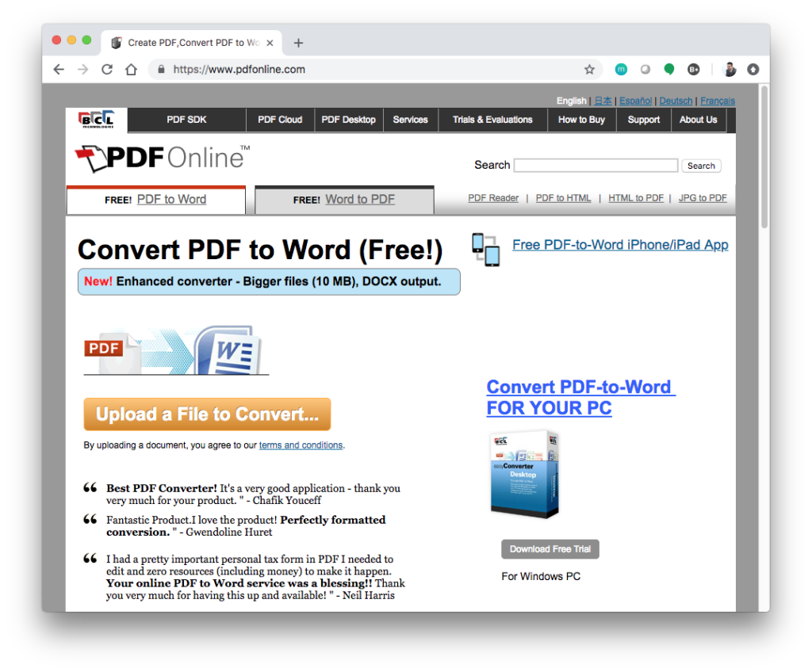The height and width of the screenshot is (672, 812).
Task: Bookmark this page with the star icon
Action: (x=589, y=70)
